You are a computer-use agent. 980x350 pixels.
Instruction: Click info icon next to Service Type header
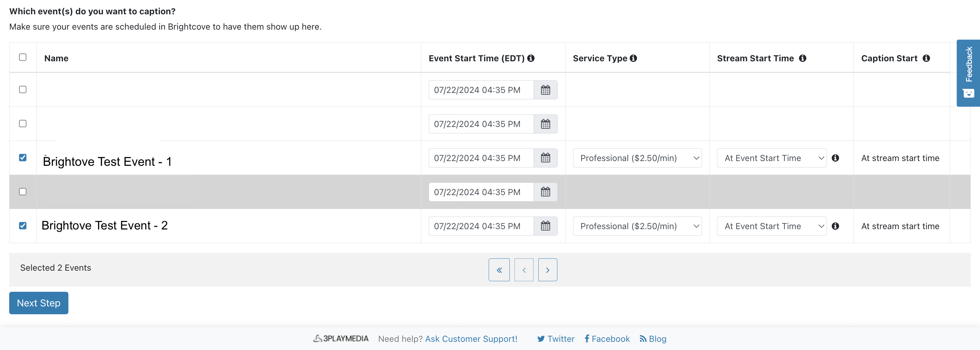[x=633, y=58]
